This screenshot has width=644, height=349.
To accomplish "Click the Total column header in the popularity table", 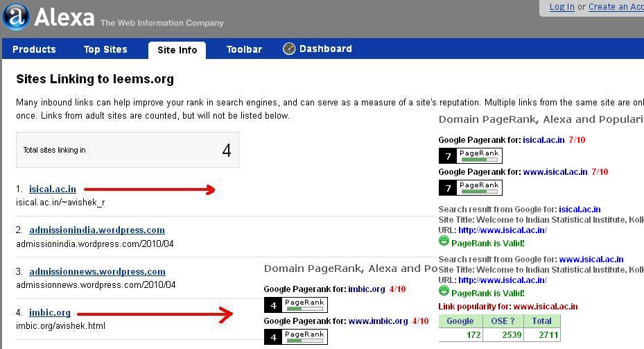I will 541,321.
